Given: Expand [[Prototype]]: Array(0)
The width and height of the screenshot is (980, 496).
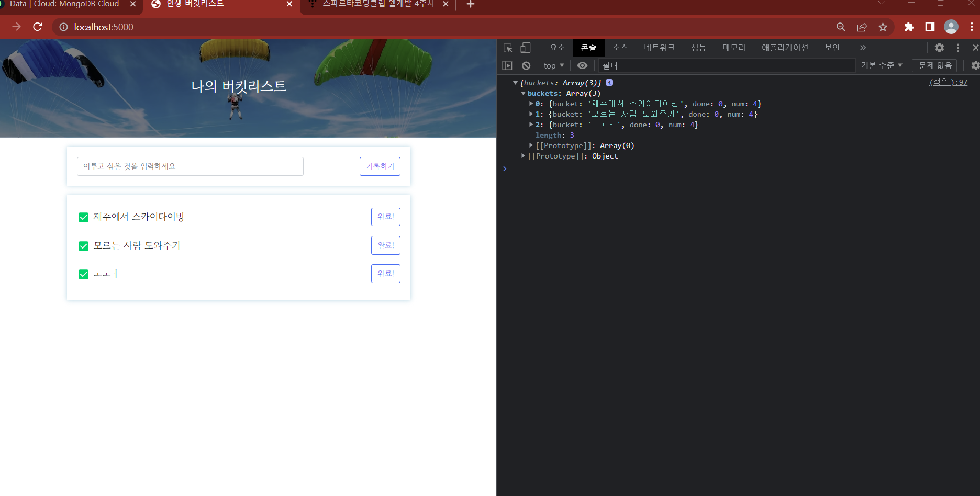Looking at the screenshot, I should point(531,145).
